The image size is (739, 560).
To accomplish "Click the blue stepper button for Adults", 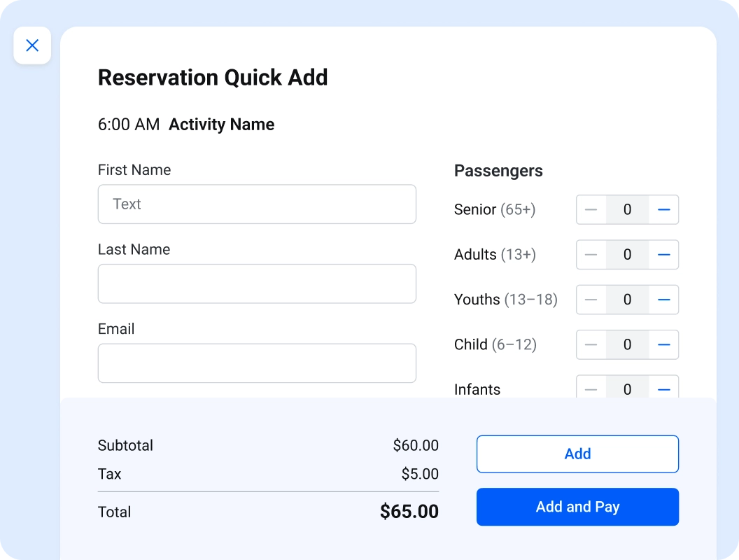I will 663,255.
